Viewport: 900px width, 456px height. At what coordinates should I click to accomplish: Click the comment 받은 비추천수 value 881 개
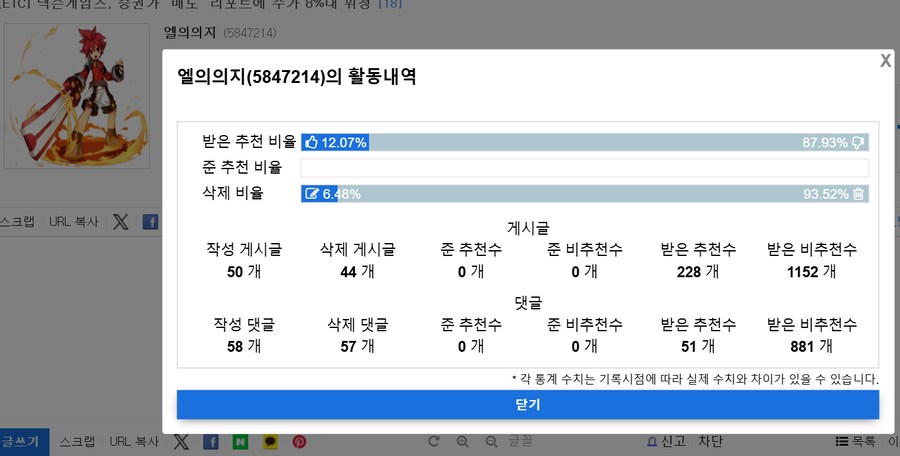coord(811,346)
